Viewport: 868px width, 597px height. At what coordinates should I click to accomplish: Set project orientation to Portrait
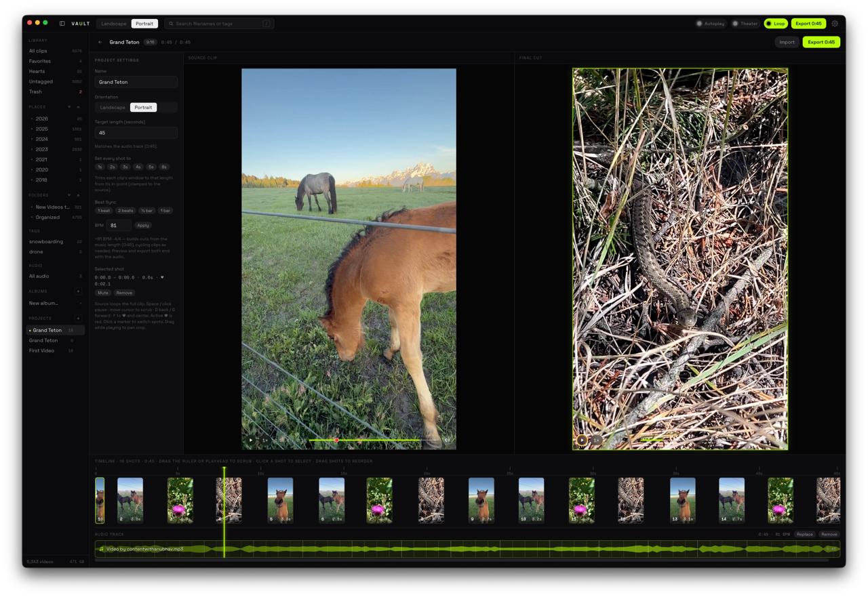[143, 108]
